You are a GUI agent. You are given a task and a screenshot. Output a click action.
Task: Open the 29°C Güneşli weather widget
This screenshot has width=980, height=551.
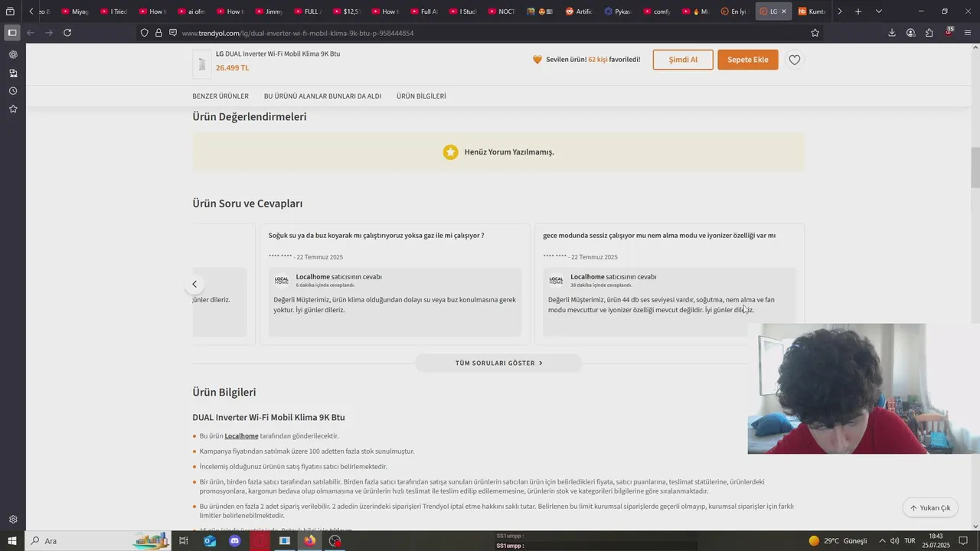tap(838, 541)
